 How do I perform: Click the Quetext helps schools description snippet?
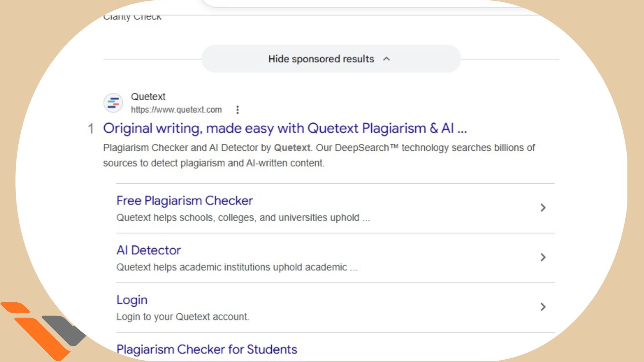click(243, 218)
